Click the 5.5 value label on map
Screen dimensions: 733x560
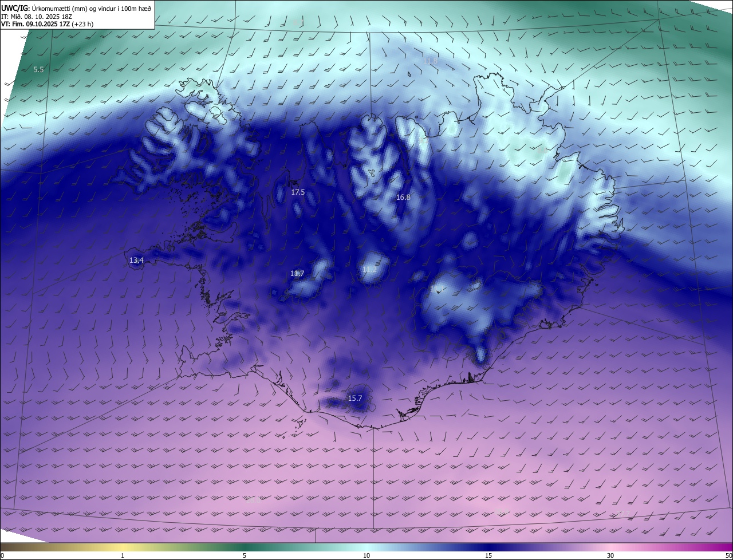[x=38, y=70]
